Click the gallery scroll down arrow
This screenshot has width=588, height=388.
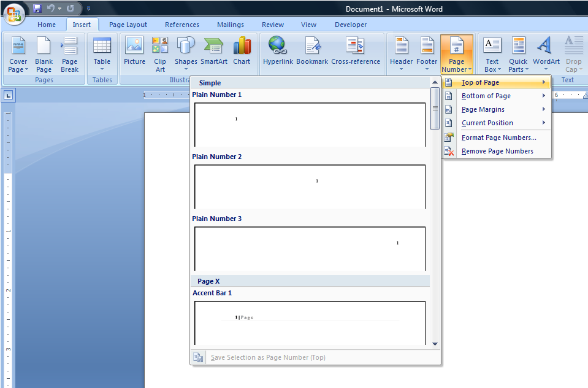point(435,344)
